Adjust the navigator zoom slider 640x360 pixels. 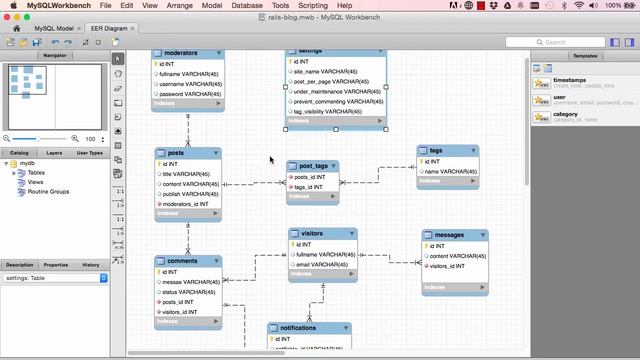pos(39,139)
